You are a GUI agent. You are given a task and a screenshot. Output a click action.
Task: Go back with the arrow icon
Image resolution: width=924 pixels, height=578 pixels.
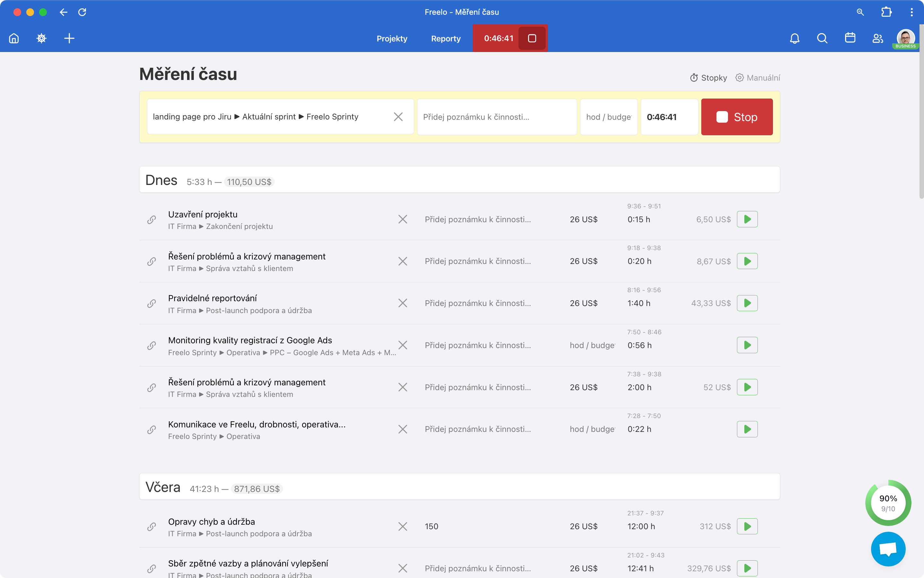coord(64,12)
